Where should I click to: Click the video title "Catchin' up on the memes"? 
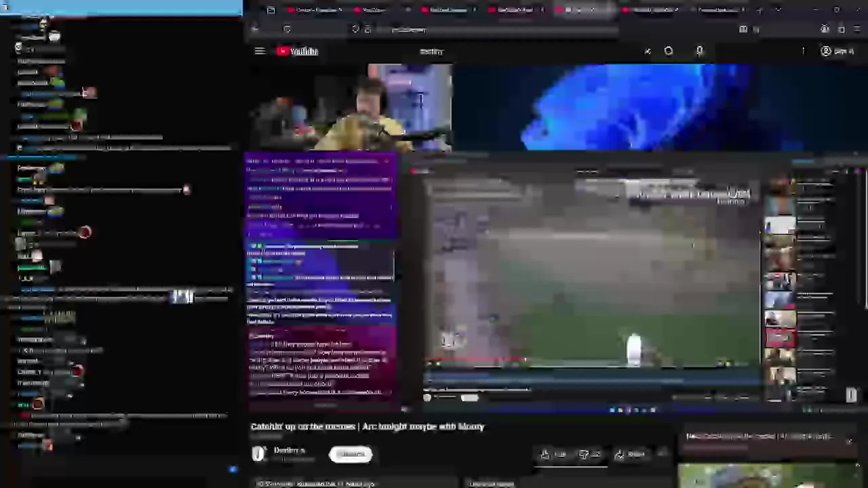pos(368,426)
